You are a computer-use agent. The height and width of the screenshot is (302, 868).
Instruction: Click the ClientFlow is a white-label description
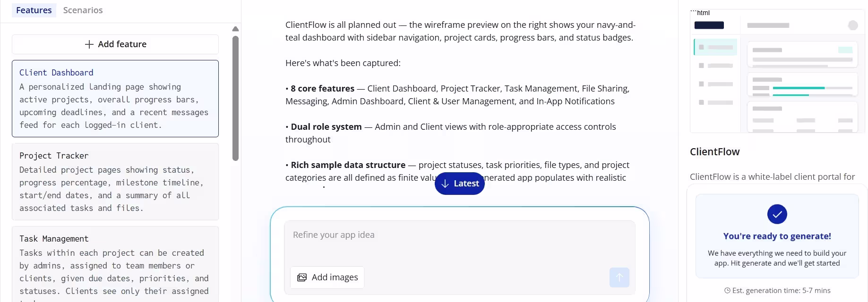coord(773,177)
